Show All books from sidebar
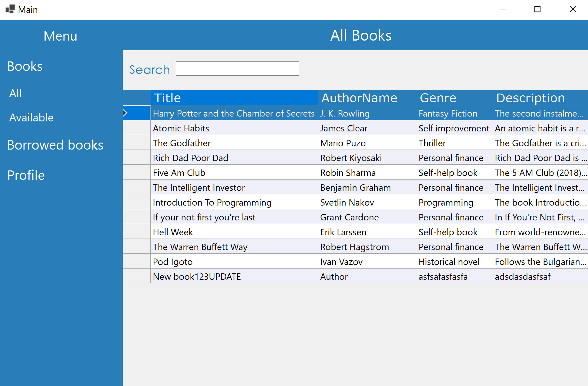Image resolution: width=588 pixels, height=386 pixels. 15,93
